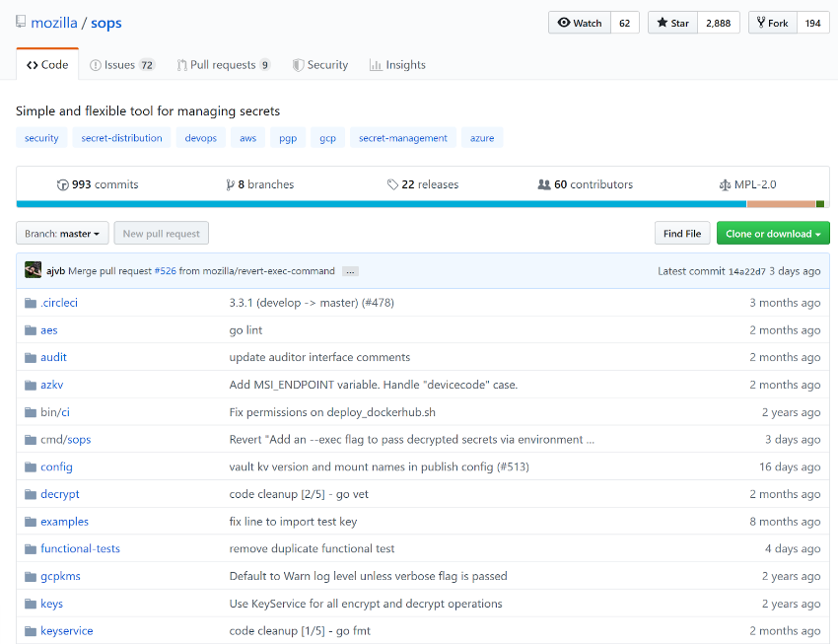Screen dimensions: 838x644
Task: Click the keys folder icon
Action: pos(31,604)
